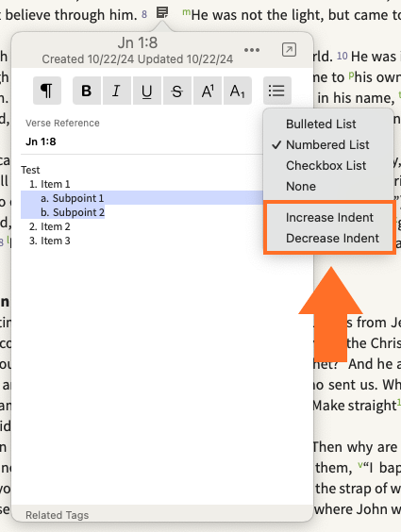This screenshot has height=532, width=401.
Task: Choose Bulleted List
Action: [321, 125]
